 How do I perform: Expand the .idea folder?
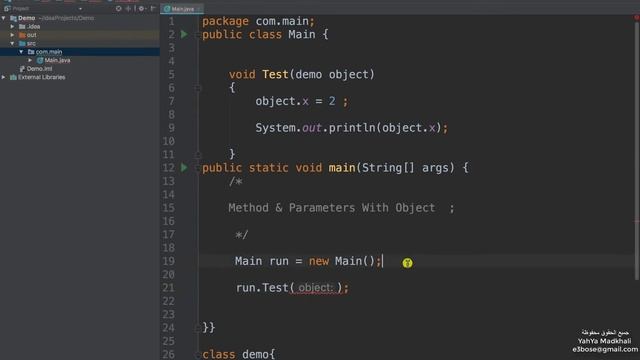[x=12, y=27]
